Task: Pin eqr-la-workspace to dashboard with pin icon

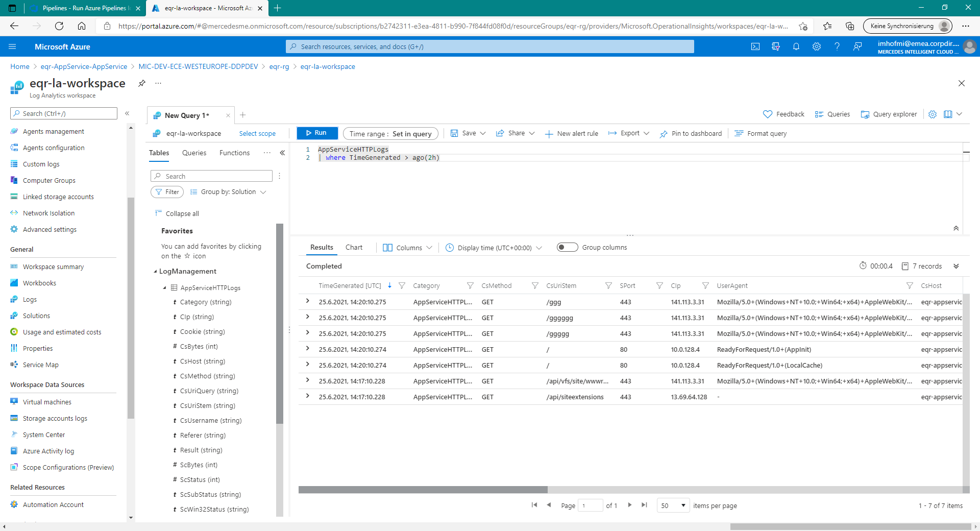Action: [142, 83]
